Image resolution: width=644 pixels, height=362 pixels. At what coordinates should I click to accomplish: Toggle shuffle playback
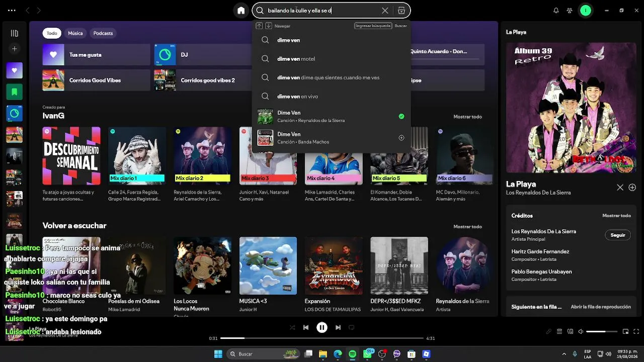coord(292,327)
